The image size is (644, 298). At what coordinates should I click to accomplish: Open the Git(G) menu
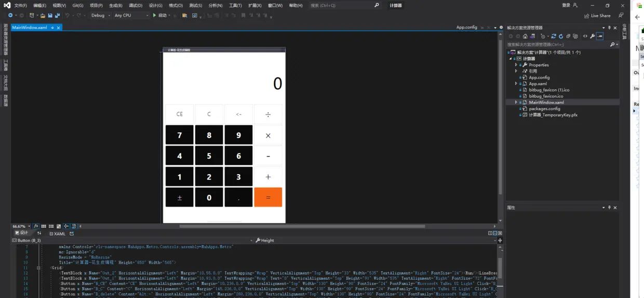(78, 5)
